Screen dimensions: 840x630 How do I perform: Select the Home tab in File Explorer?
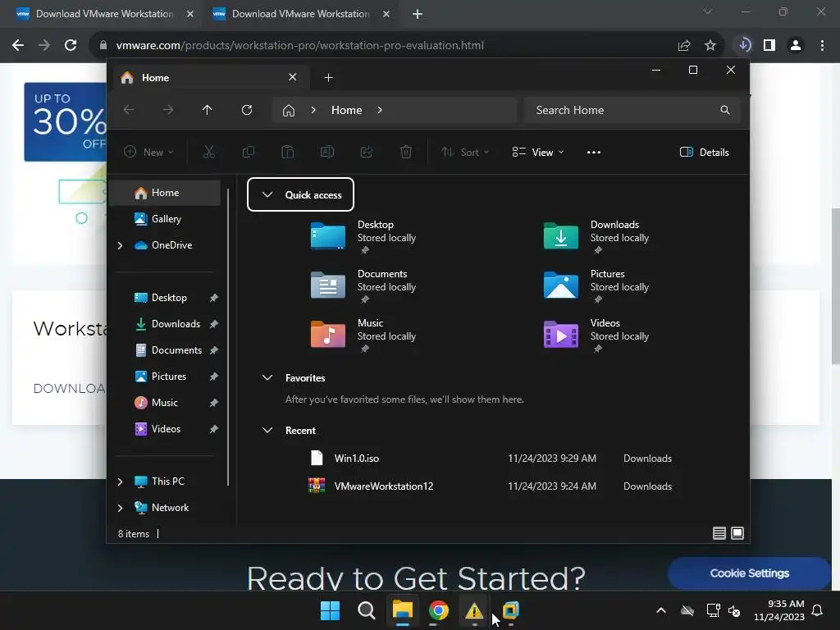click(x=209, y=78)
